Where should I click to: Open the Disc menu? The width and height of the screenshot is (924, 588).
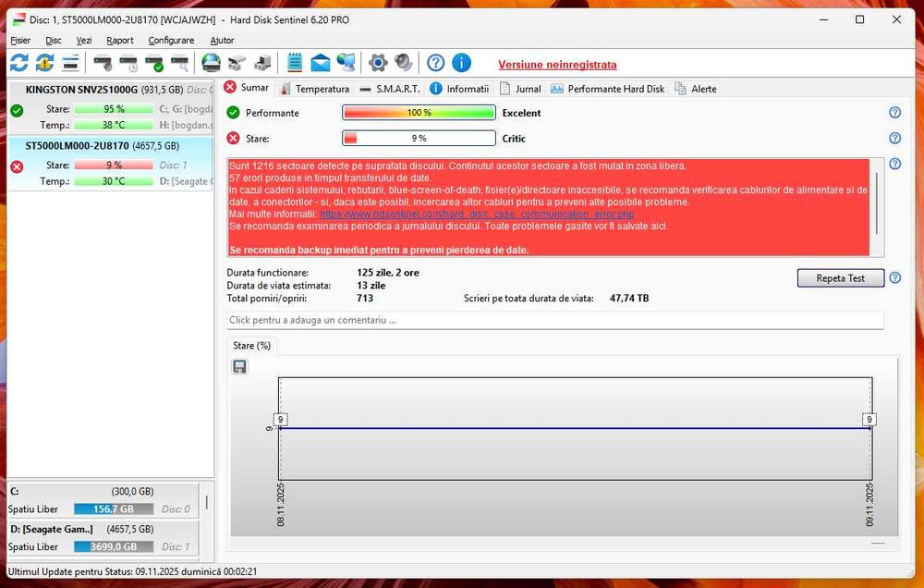pyautogui.click(x=54, y=40)
